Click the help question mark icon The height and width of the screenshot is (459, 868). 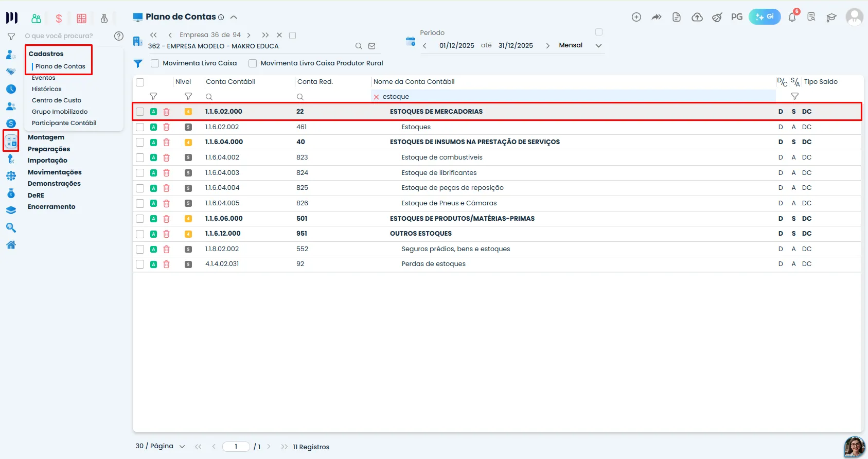[x=119, y=36]
